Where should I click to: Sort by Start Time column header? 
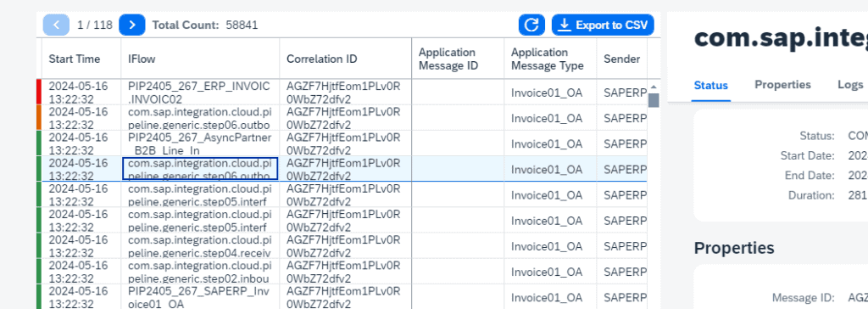click(x=82, y=59)
